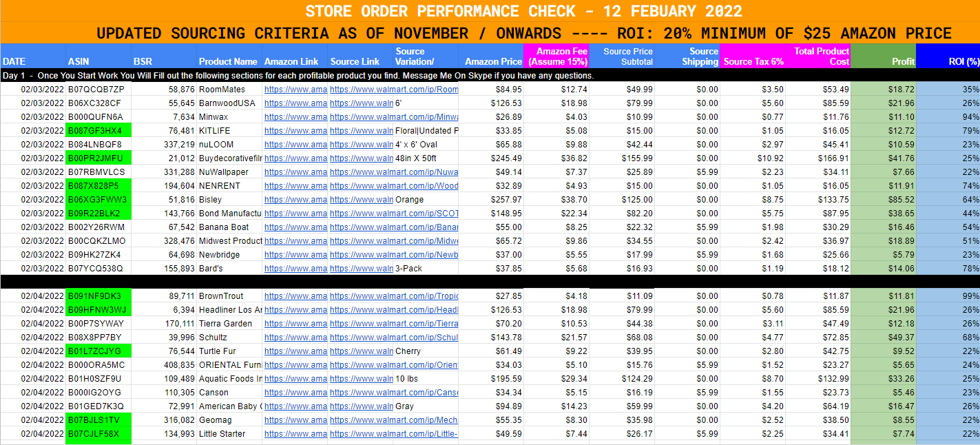Image resolution: width=980 pixels, height=445 pixels.
Task: Open Walmart link for Bond Manufacturing
Action: click(x=394, y=213)
